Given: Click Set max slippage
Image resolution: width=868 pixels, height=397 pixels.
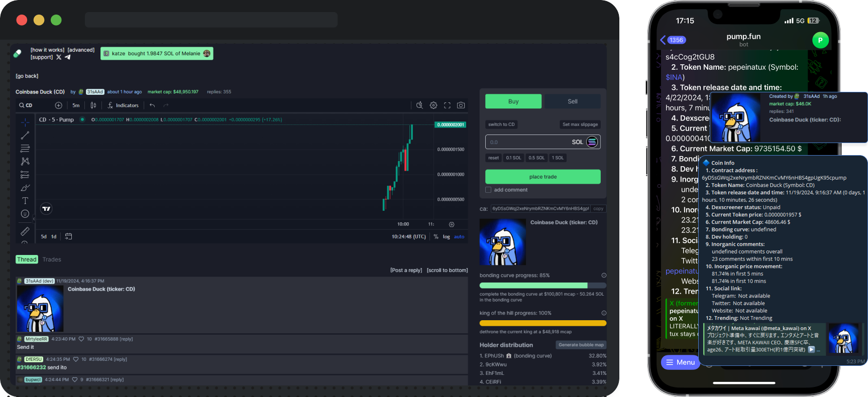Looking at the screenshot, I should pos(580,124).
